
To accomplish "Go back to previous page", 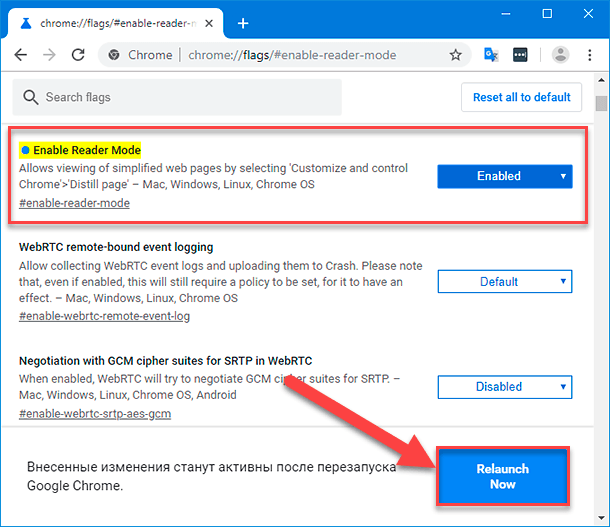I will pyautogui.click(x=21, y=55).
